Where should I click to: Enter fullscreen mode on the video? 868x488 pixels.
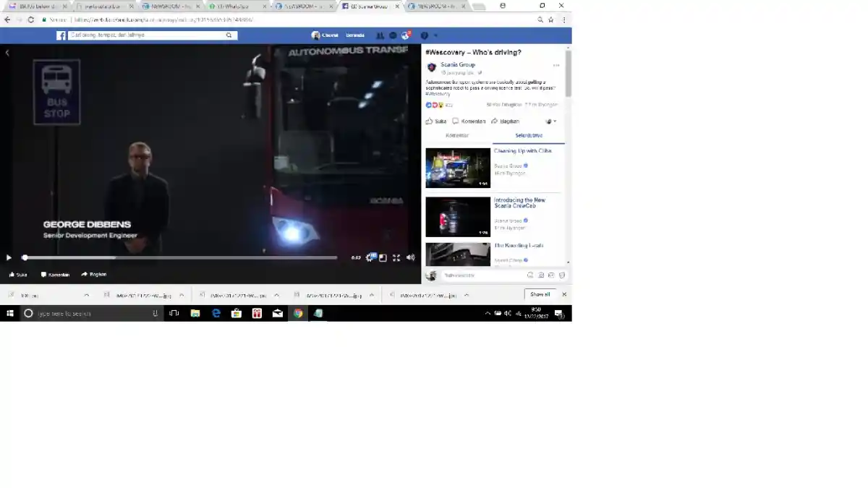396,257
